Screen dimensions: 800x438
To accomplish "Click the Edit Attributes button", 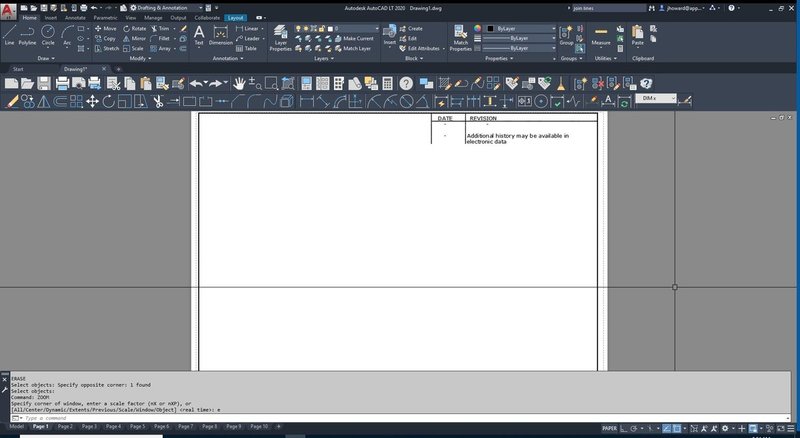I will (x=426, y=48).
